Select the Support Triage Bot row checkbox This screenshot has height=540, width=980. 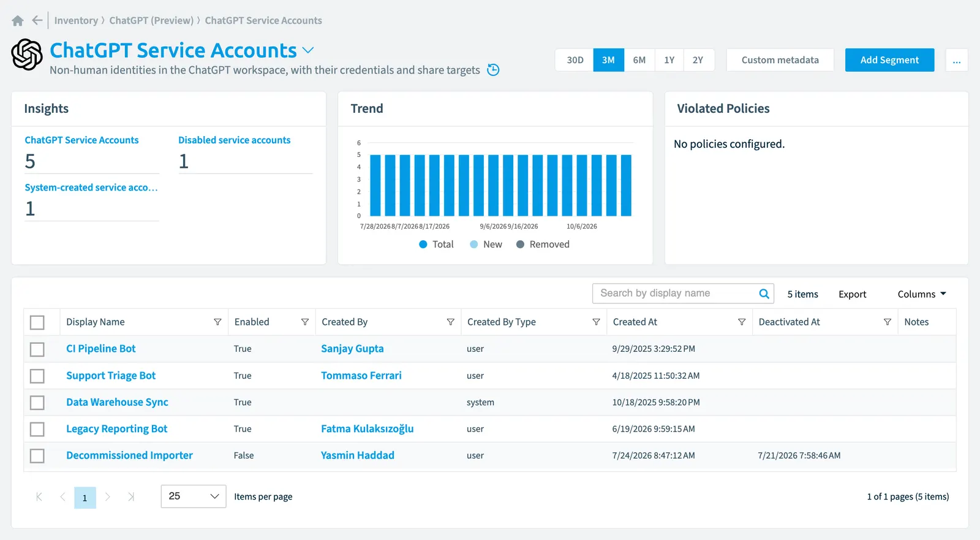pyautogui.click(x=37, y=376)
